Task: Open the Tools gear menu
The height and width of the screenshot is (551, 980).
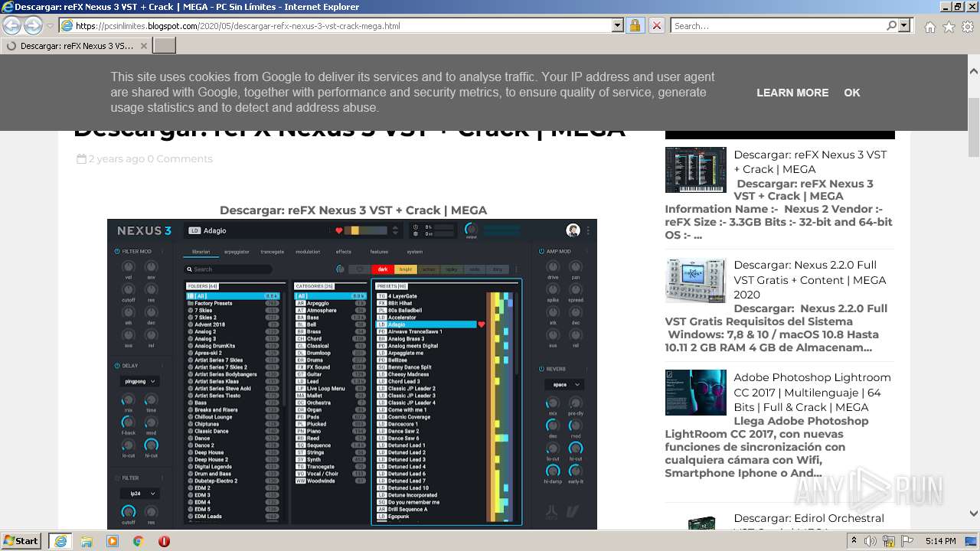Action: coord(968,27)
